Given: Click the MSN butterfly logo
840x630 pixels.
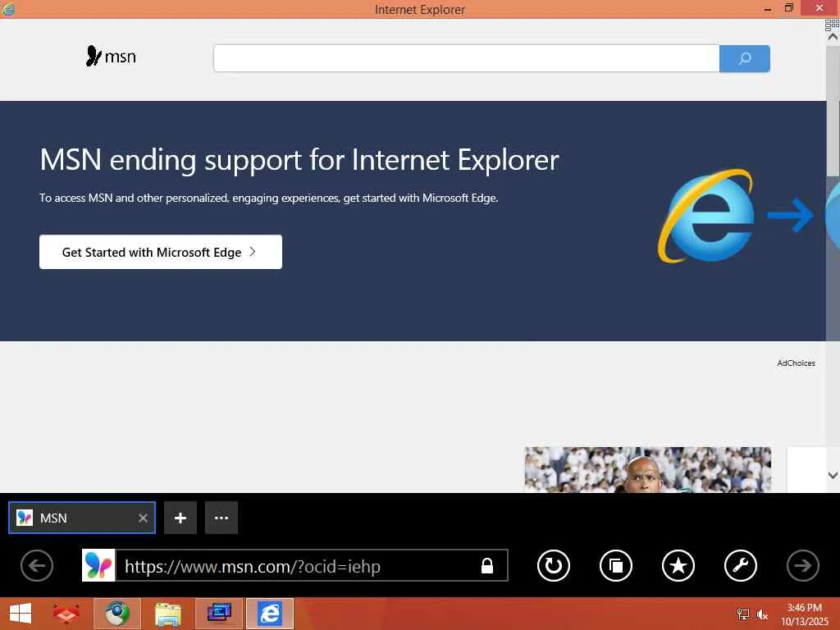Looking at the screenshot, I should [x=111, y=57].
